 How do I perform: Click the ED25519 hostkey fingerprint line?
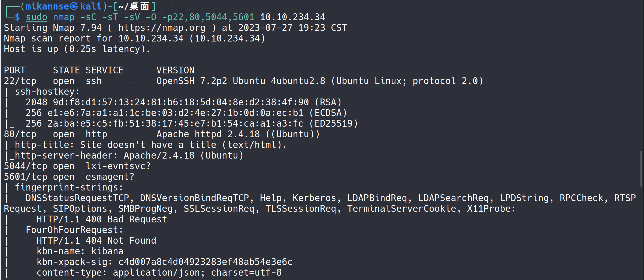[191, 124]
